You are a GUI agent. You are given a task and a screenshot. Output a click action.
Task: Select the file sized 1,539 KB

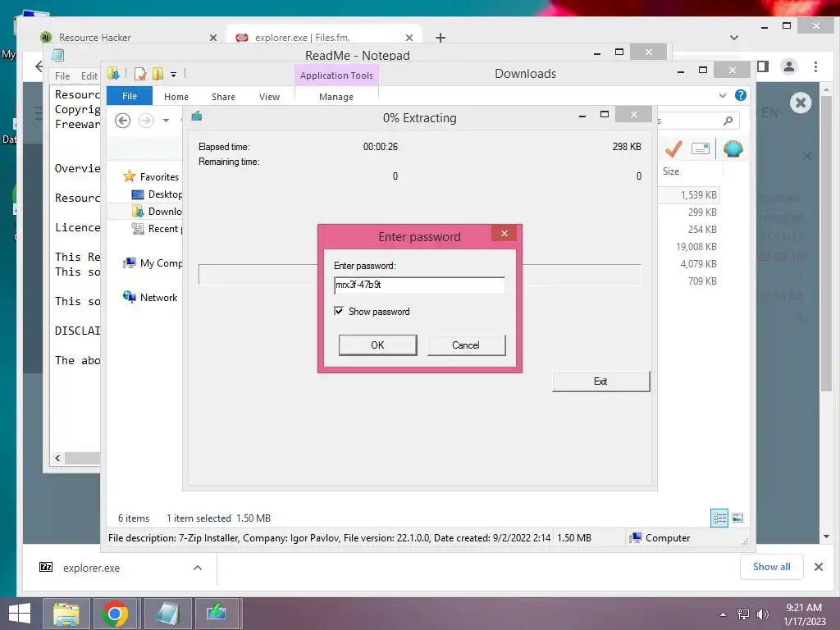[x=699, y=195]
